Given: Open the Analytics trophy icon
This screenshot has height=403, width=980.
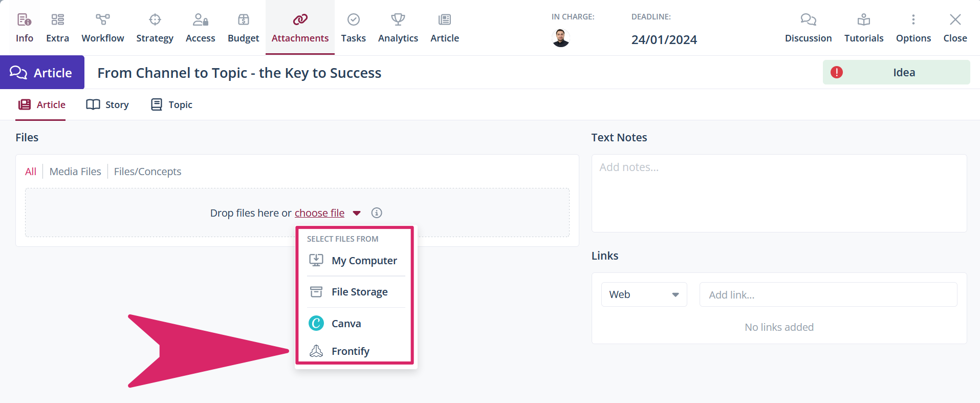Looking at the screenshot, I should click(x=398, y=20).
